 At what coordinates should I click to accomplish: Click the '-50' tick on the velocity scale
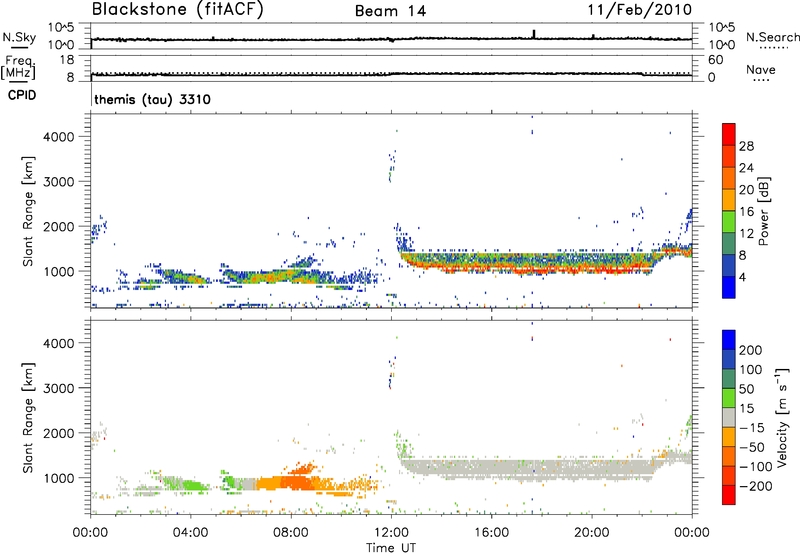coord(752,447)
